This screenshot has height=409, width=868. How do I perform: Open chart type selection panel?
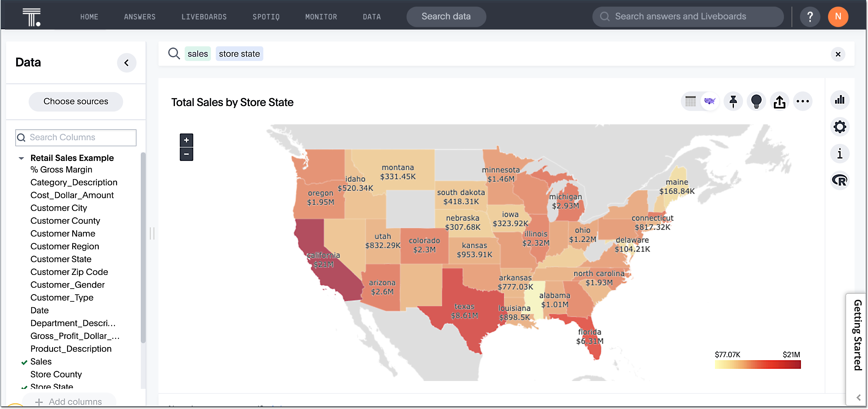840,100
